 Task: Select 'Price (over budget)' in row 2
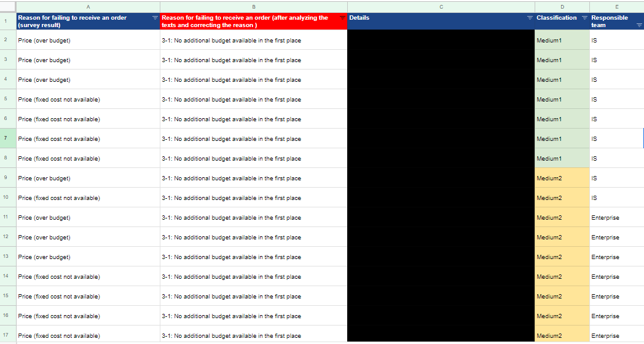tap(88, 41)
